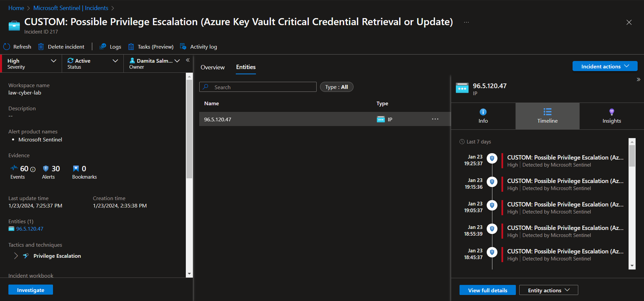The width and height of the screenshot is (644, 301).
Task: Open the Active Status dropdown
Action: 93,64
